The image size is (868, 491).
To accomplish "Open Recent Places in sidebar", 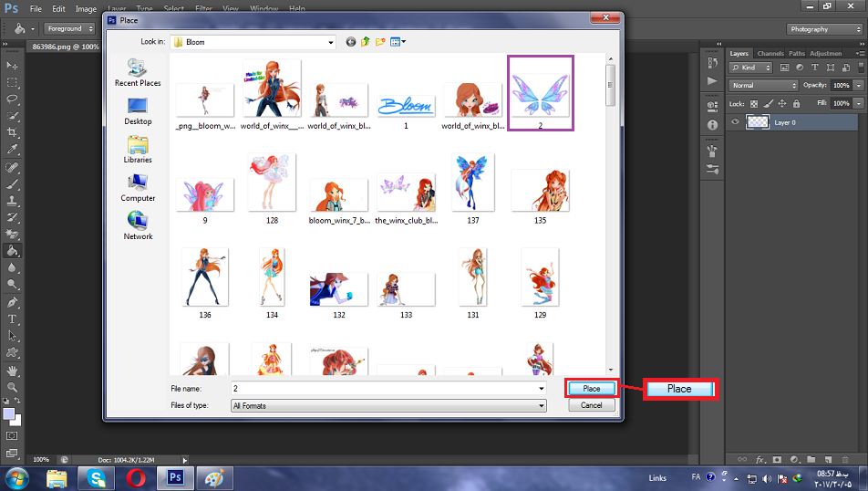I will [x=138, y=73].
